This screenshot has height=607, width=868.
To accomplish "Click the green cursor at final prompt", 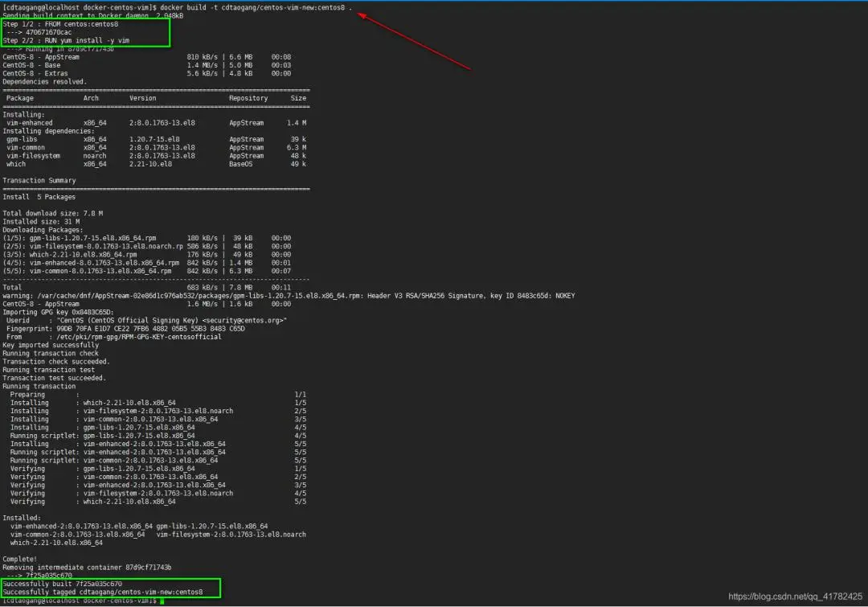I will pyautogui.click(x=162, y=601).
